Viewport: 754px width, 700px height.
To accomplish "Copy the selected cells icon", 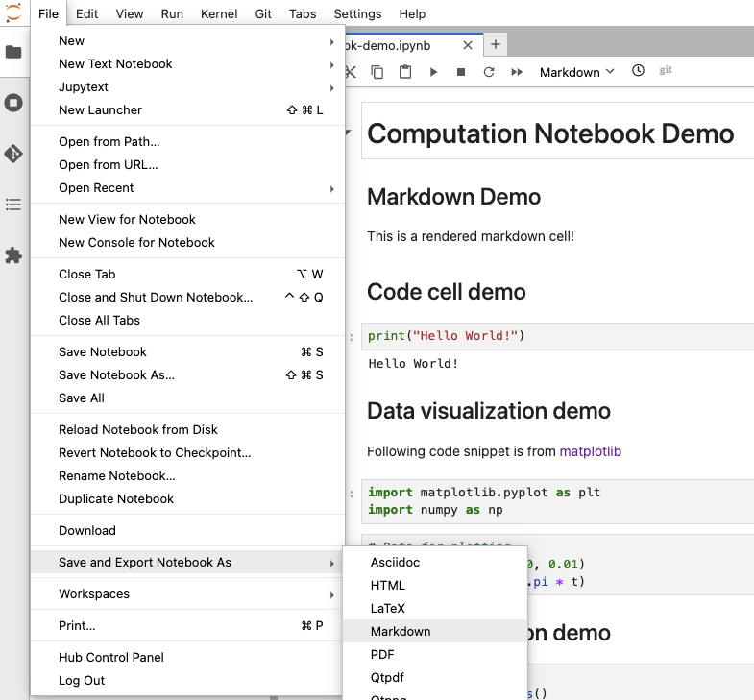I will coord(377,72).
